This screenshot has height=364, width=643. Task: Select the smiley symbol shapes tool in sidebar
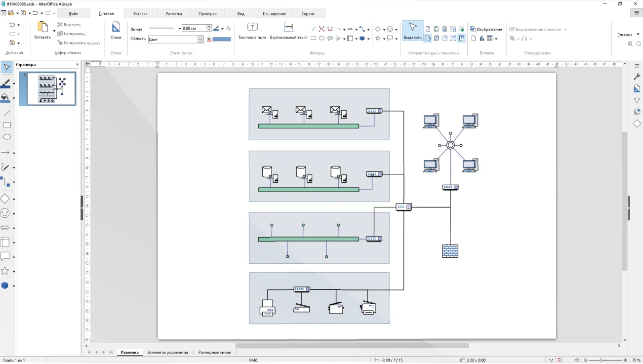tap(5, 213)
